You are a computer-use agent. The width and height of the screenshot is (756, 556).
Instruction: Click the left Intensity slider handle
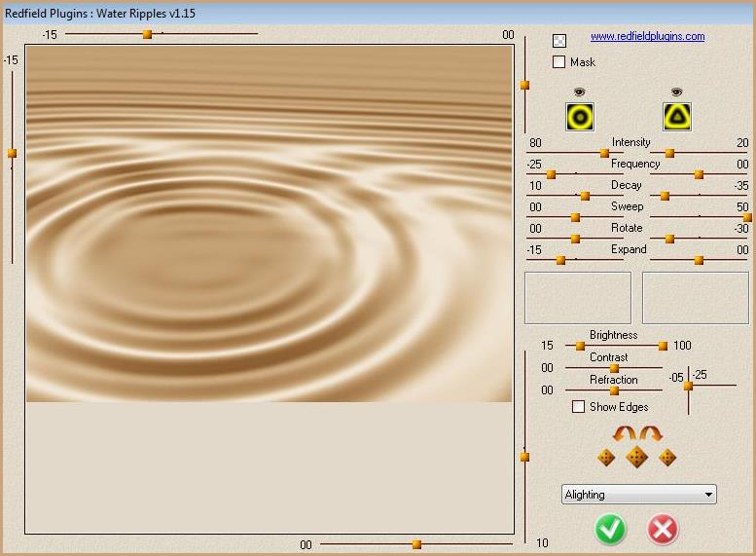pos(604,153)
